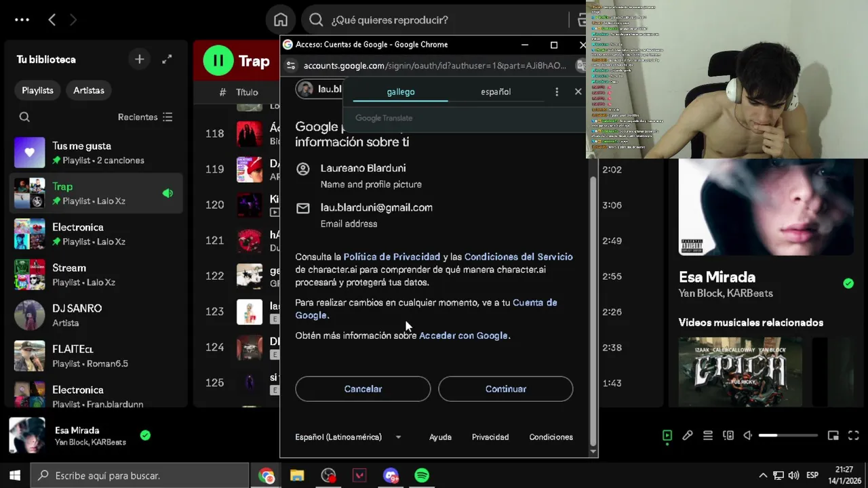This screenshot has height=488, width=868.
Task: Open the Recientes sort dropdown
Action: (145, 117)
